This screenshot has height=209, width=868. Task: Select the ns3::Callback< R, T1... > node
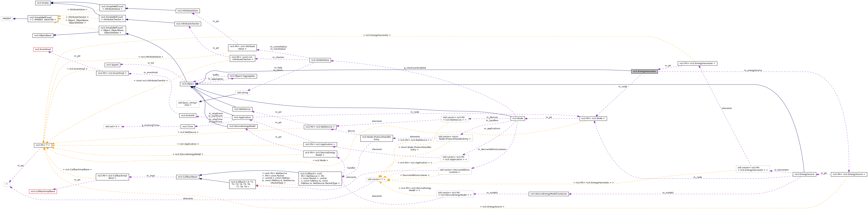click(242, 184)
